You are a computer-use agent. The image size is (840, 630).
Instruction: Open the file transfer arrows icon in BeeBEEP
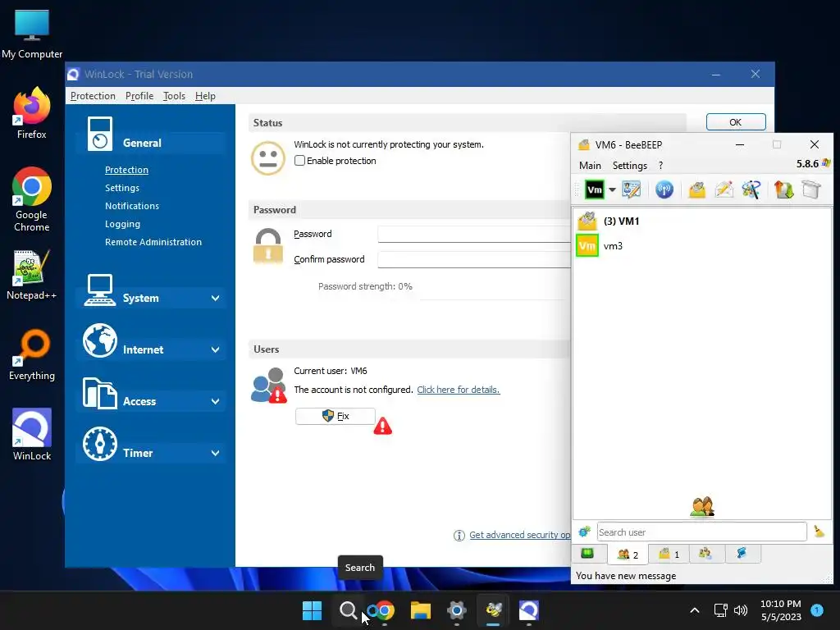pyautogui.click(x=783, y=189)
